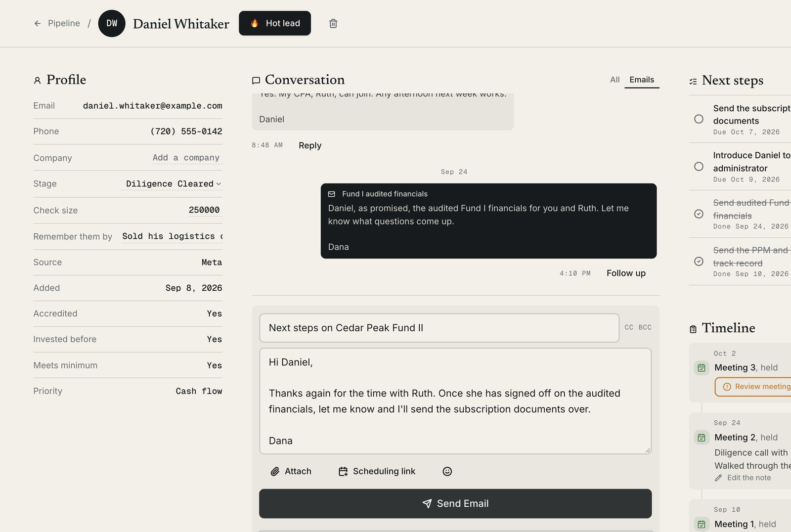Click the Meeting 3 calendar icon
This screenshot has height=532, width=791.
(x=702, y=367)
